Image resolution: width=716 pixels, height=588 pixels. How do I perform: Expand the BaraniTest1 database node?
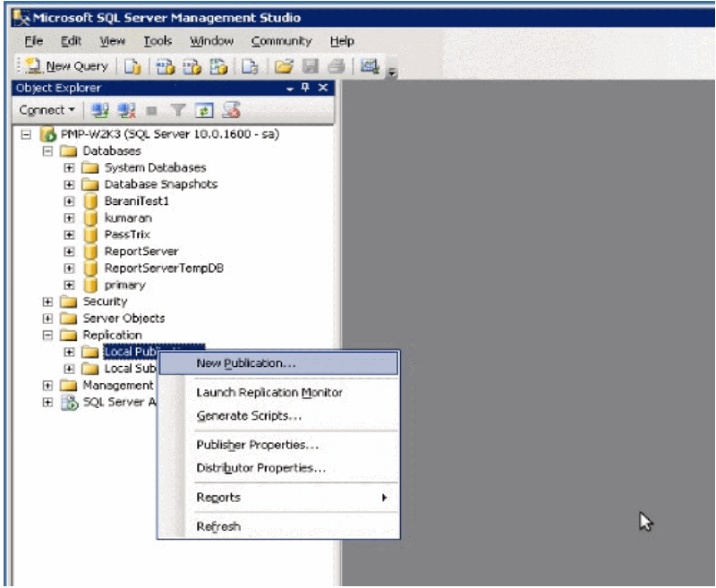click(x=69, y=201)
